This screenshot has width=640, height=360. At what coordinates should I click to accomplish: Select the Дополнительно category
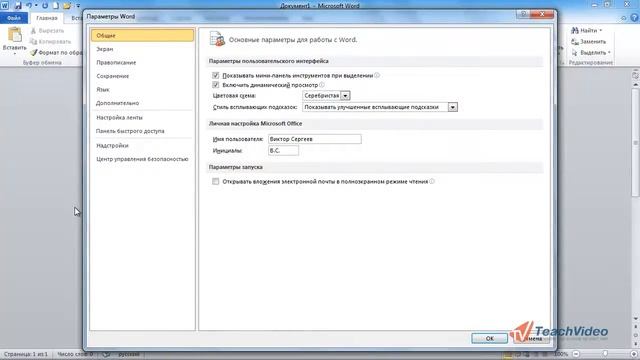point(142,103)
